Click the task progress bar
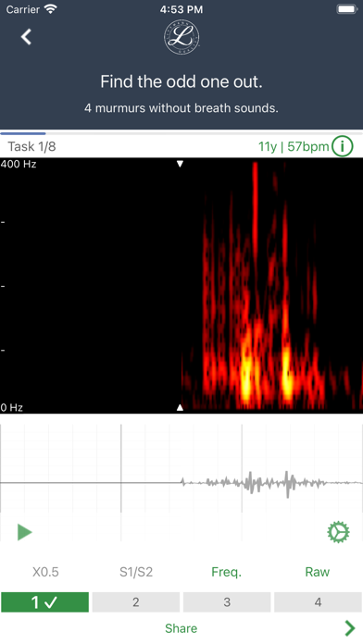 point(181,133)
